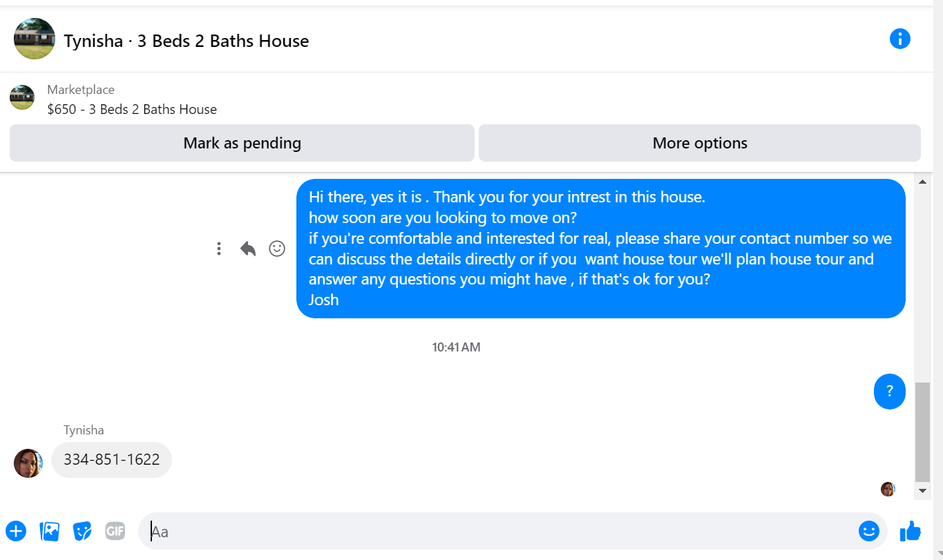Choose a sticker with the sticker icon
943x560 pixels.
(x=83, y=531)
